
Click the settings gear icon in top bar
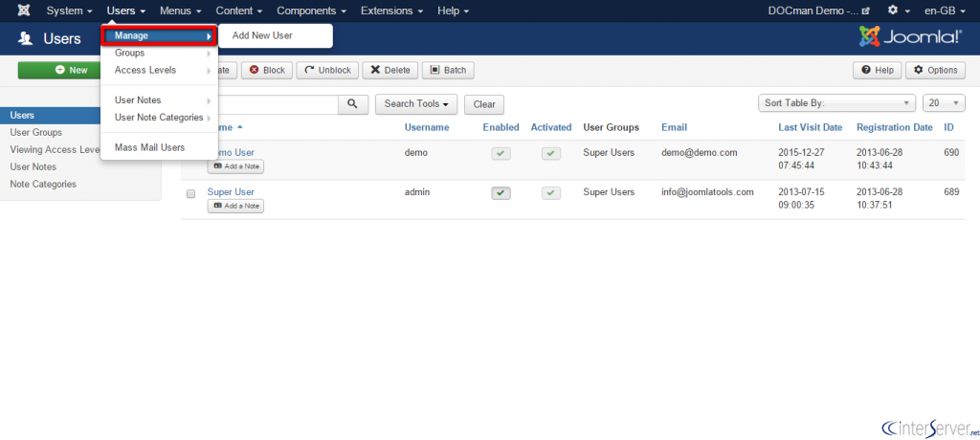pos(893,11)
